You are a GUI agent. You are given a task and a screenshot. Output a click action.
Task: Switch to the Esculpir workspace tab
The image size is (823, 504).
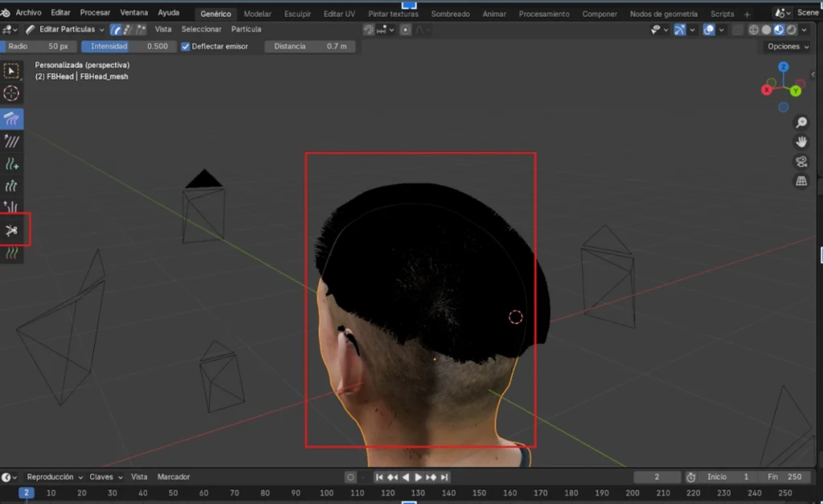297,14
